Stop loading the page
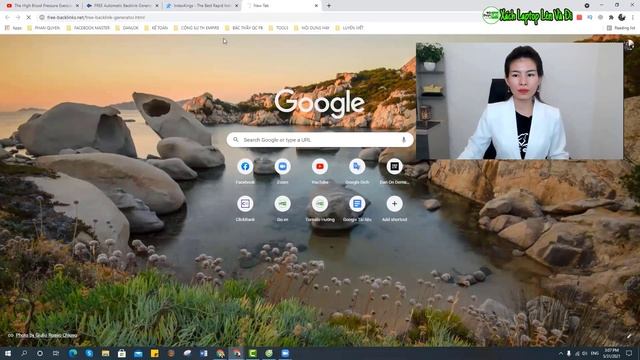Image resolution: width=640 pixels, height=360 pixels. [28, 18]
